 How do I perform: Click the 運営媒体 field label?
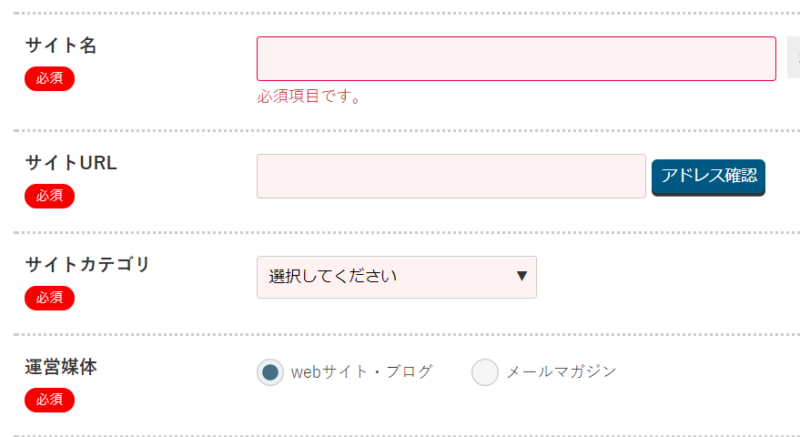tap(60, 366)
